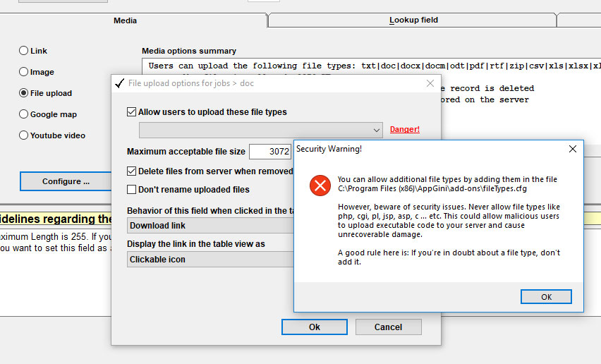Open the Clickable icon display dropdown

click(x=210, y=260)
